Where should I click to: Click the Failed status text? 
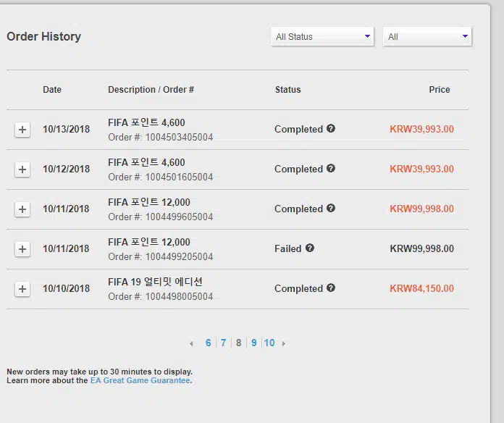(288, 248)
